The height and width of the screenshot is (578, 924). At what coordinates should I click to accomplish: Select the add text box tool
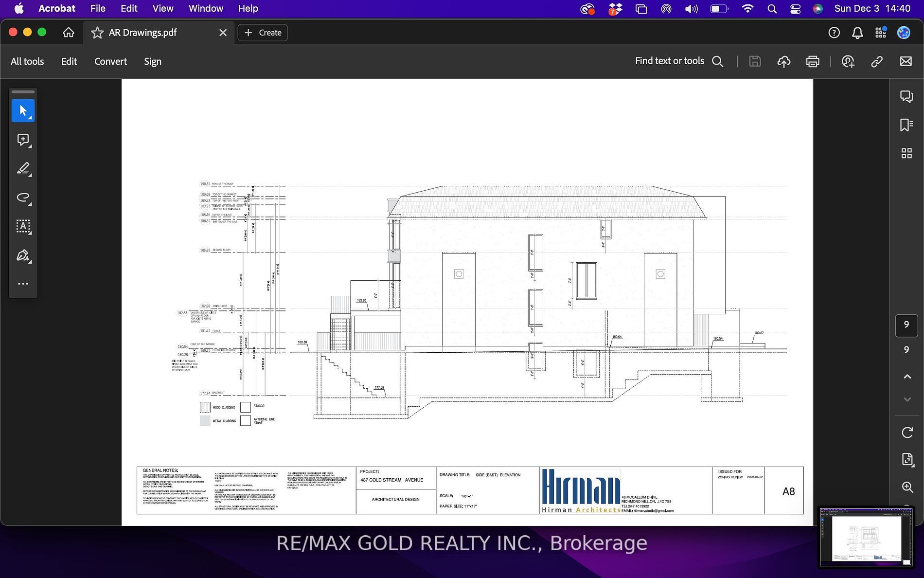(x=23, y=226)
